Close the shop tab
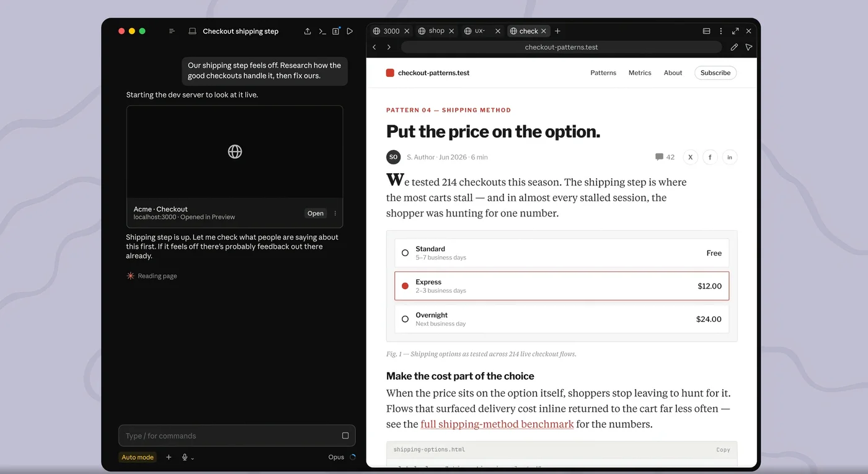 pyautogui.click(x=451, y=31)
